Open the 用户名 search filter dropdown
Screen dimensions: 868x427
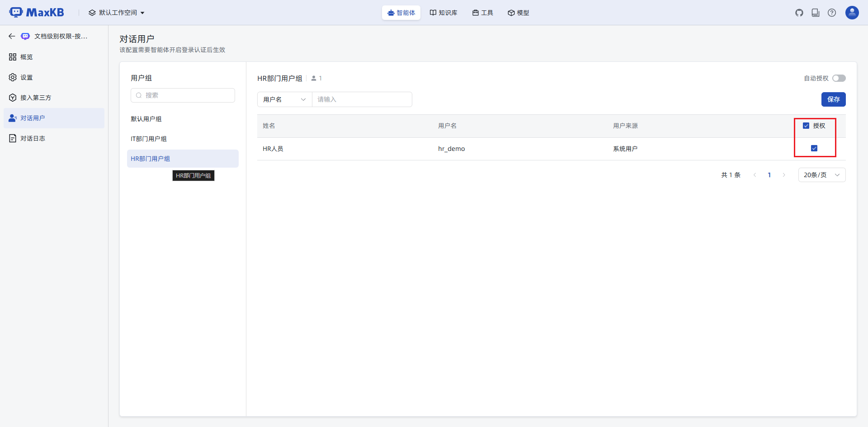(284, 99)
